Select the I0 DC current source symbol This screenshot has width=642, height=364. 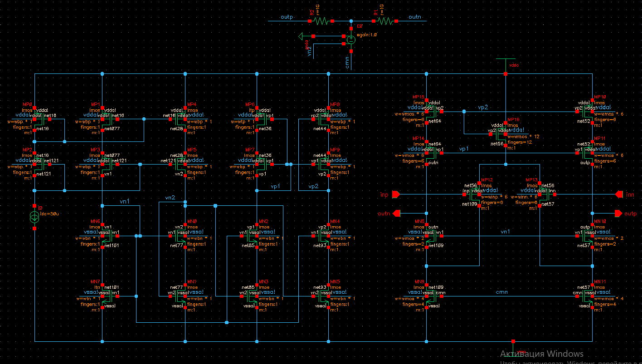click(34, 218)
